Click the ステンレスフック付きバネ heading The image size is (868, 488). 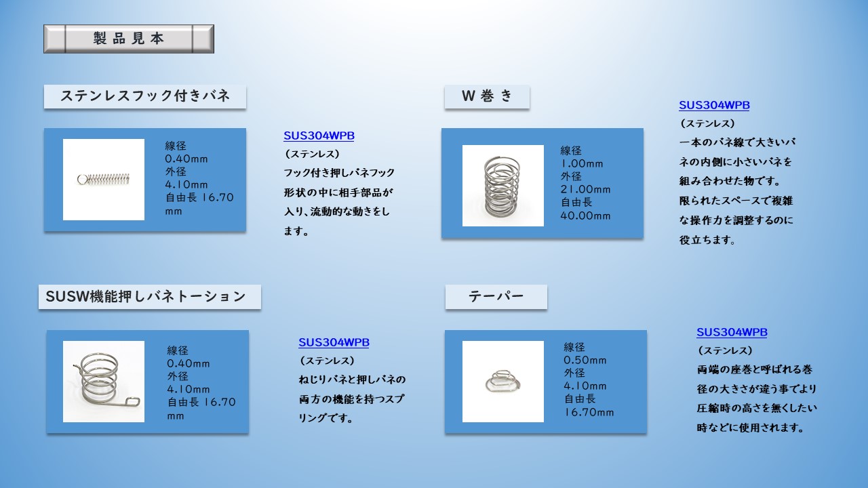[145, 96]
